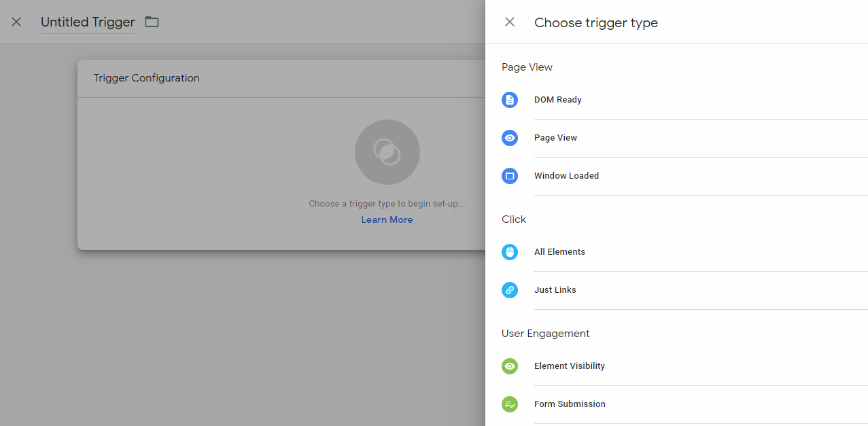The height and width of the screenshot is (426, 868).
Task: Click the Page View section heading
Action: pos(527,67)
